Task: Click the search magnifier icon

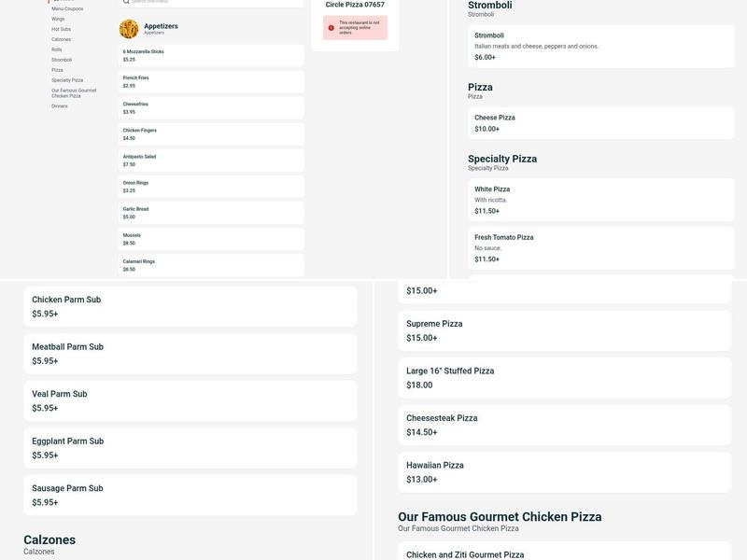Action: point(125,4)
